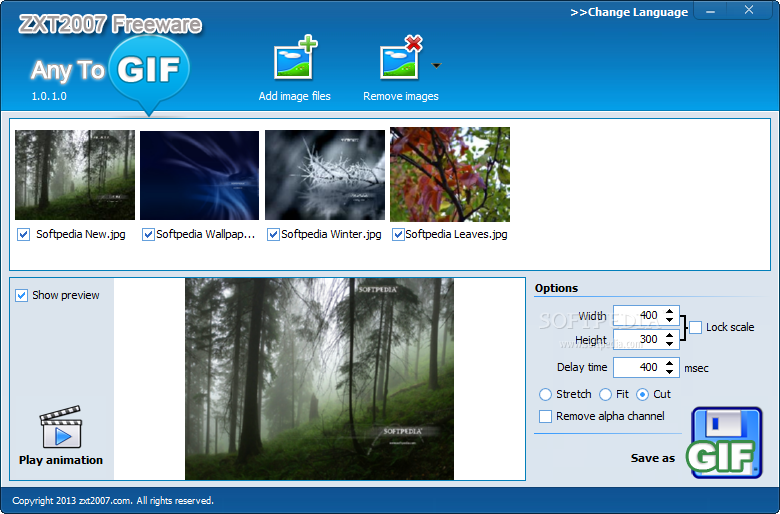Click the large forest preview image
The height and width of the screenshot is (514, 780).
point(319,379)
